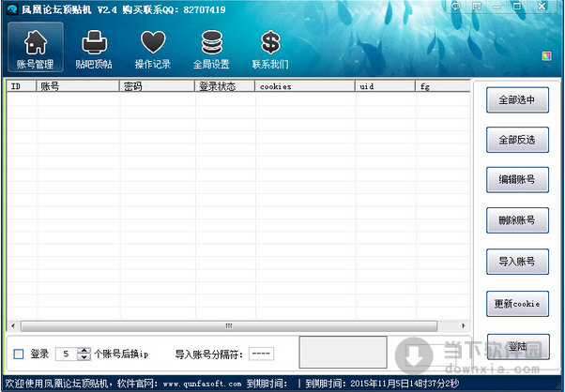Click the 更新cookie button
Screen dimensions: 565x392
[517, 304]
